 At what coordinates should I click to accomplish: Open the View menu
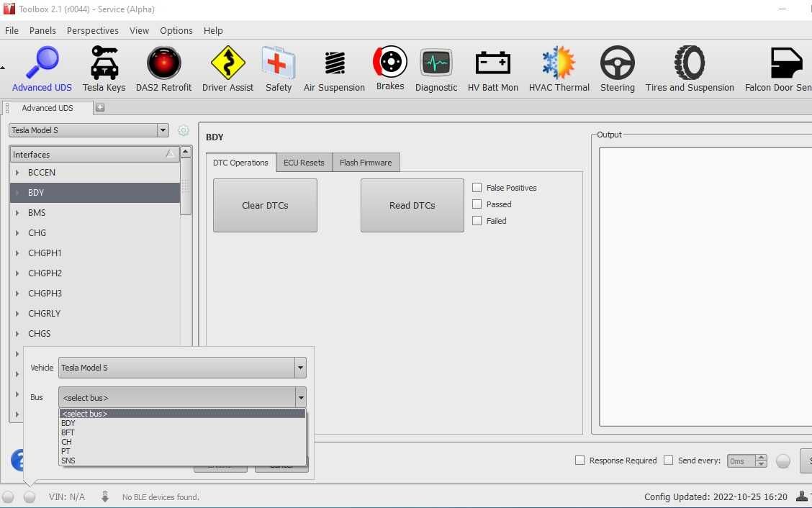[140, 30]
